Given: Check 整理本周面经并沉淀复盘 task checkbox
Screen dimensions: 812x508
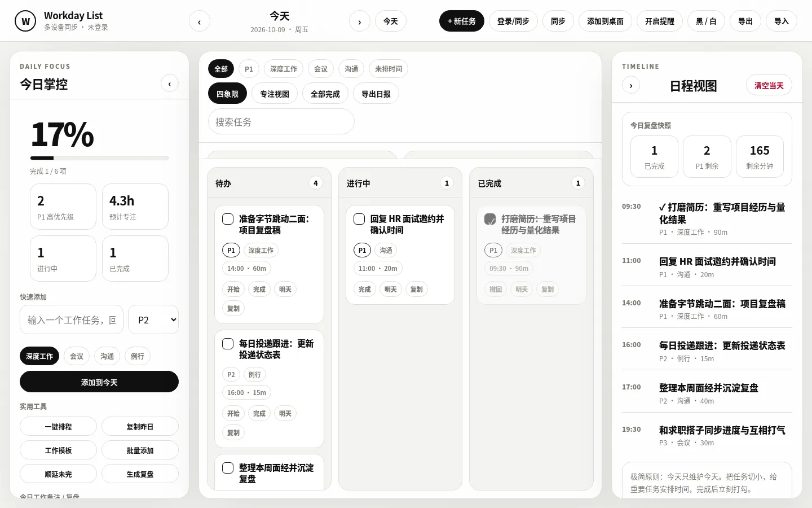Looking at the screenshot, I should click(228, 468).
